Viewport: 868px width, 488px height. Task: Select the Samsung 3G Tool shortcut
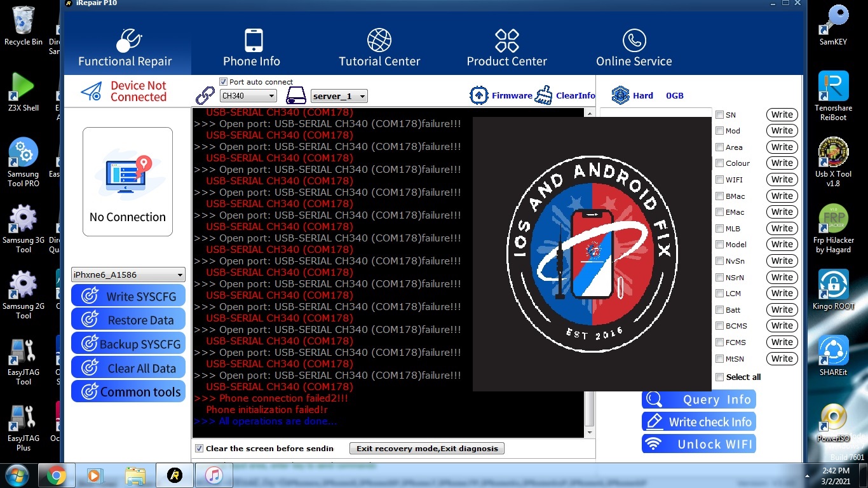[24, 229]
